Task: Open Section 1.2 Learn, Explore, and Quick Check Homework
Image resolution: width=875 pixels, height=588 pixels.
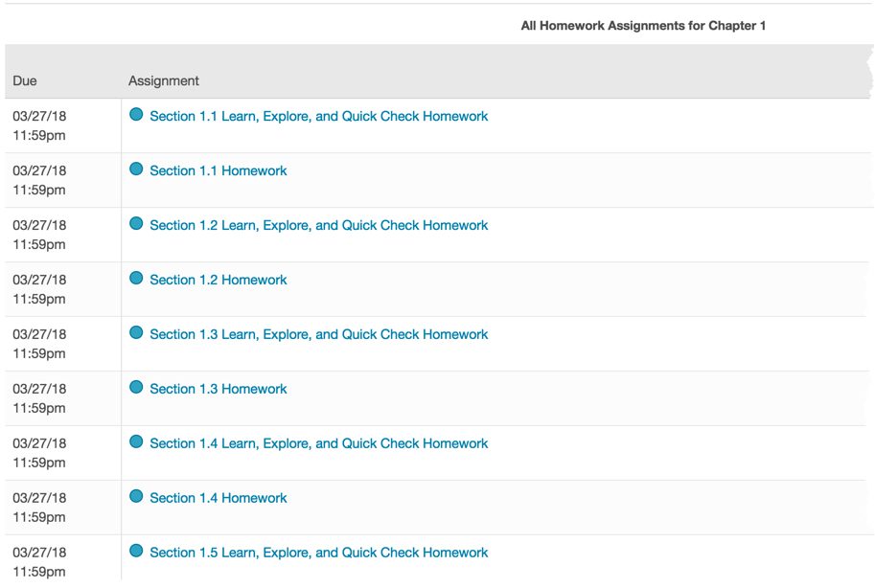Action: coord(318,224)
